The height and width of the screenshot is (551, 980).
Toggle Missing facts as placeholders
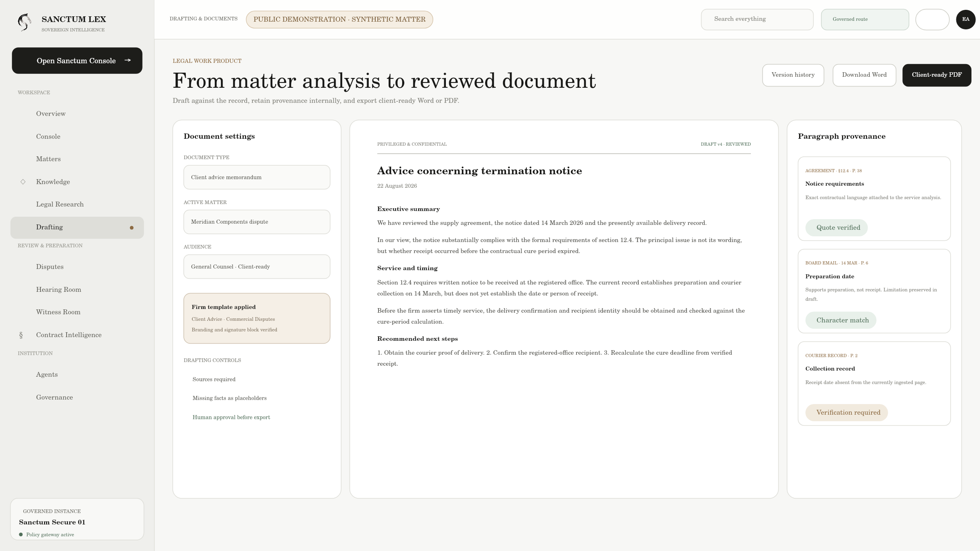click(x=229, y=398)
